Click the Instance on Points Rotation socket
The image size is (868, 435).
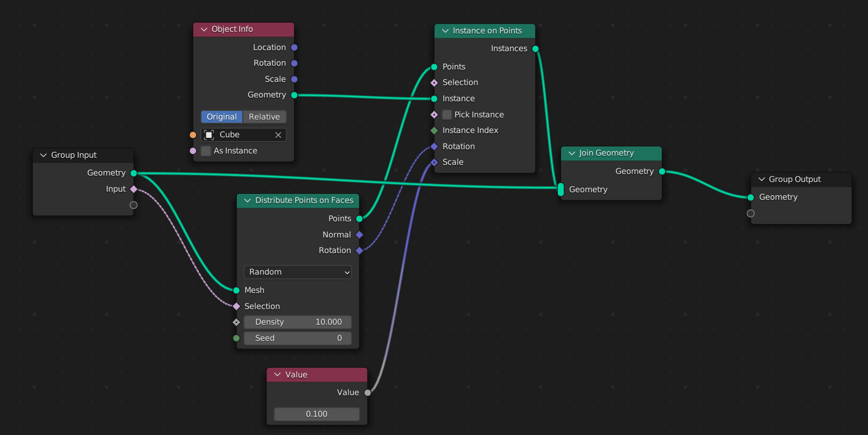click(x=435, y=146)
